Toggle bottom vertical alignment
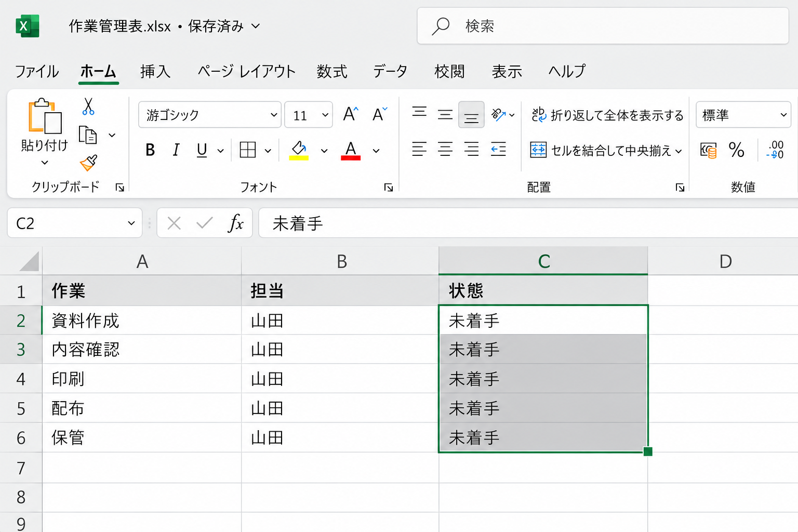The width and height of the screenshot is (798, 532). [x=471, y=115]
